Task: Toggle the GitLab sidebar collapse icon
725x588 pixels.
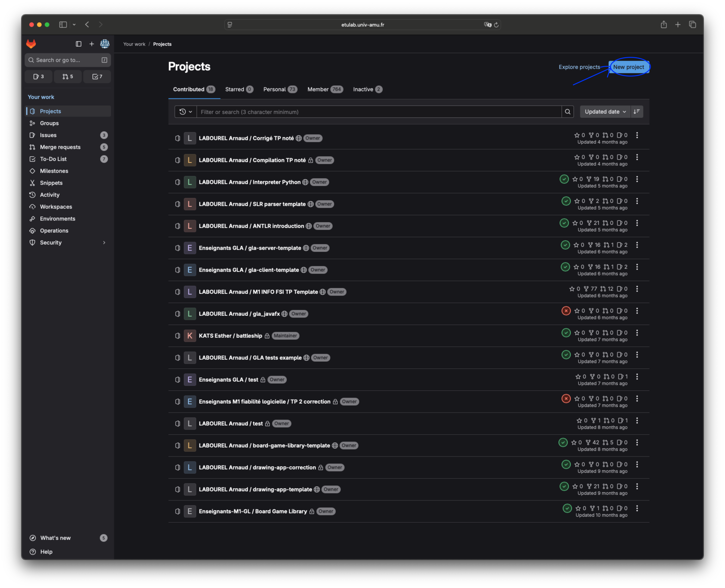Action: pyautogui.click(x=79, y=44)
